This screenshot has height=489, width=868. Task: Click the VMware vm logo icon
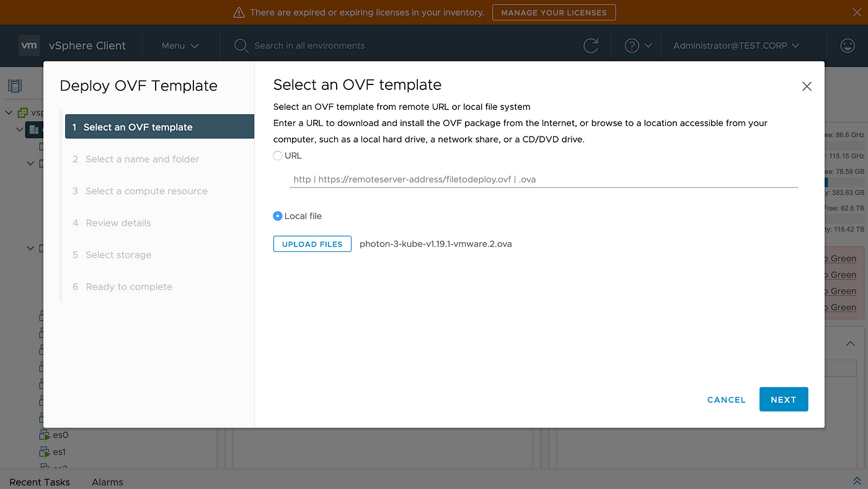click(29, 45)
